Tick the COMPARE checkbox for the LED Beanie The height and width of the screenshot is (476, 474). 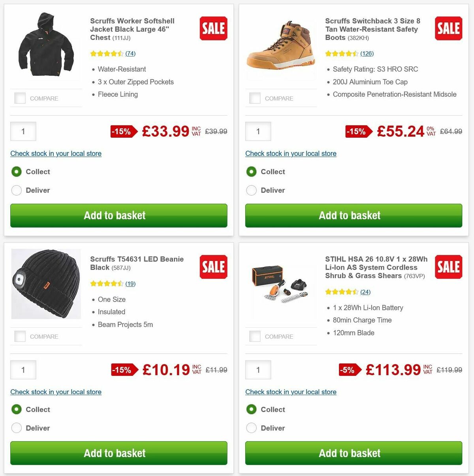coord(20,336)
